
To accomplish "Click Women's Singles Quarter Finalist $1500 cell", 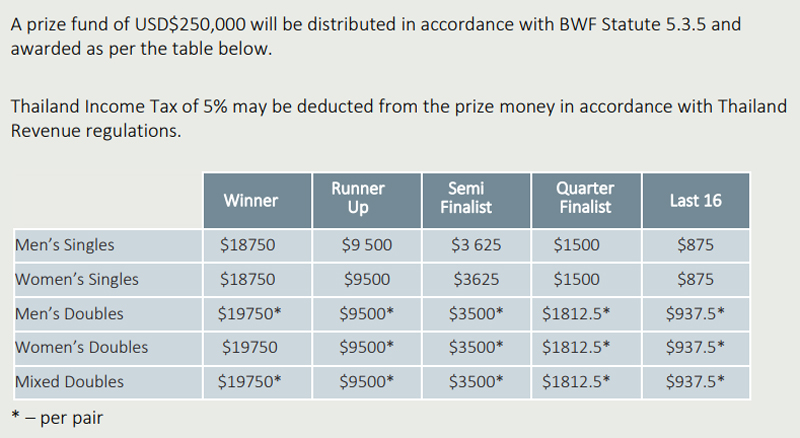I will [x=576, y=279].
